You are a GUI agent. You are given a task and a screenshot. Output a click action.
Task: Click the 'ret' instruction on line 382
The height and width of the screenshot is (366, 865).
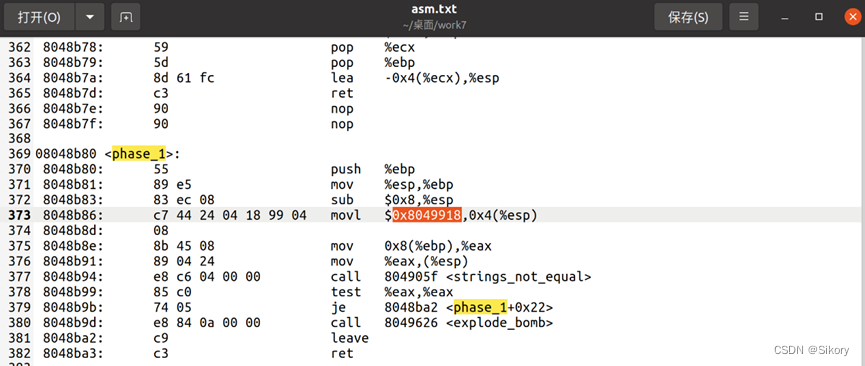coord(342,353)
